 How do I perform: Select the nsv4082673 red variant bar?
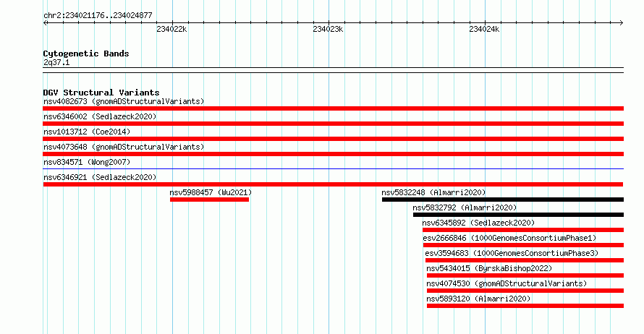click(x=333, y=108)
